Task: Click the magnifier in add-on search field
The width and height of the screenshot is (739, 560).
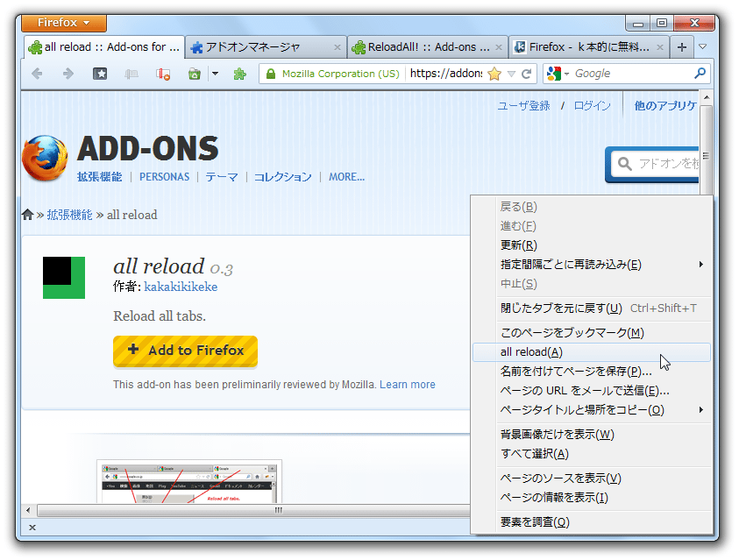Action: (x=624, y=163)
